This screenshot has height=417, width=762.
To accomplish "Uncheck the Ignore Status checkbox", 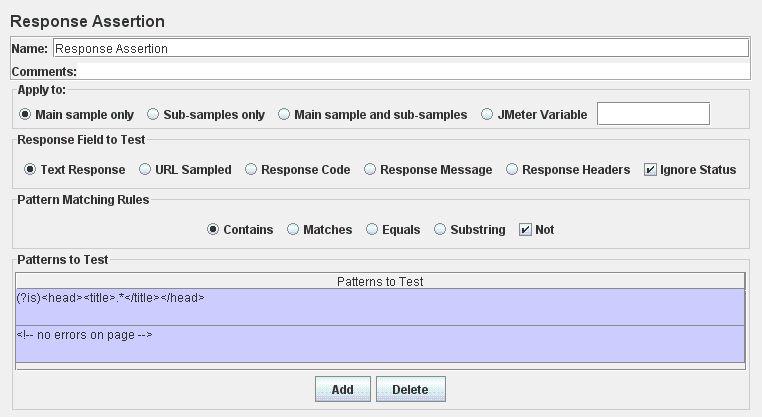I will point(651,170).
